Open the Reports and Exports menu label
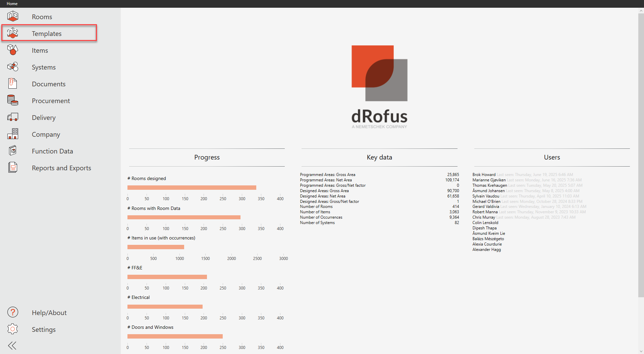Screen dimensions: 644x354 pos(61,168)
